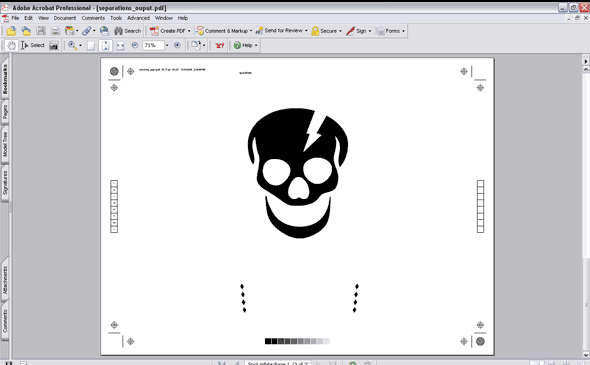
Task: Click the paperclip Attach file icon
Action: point(87,31)
